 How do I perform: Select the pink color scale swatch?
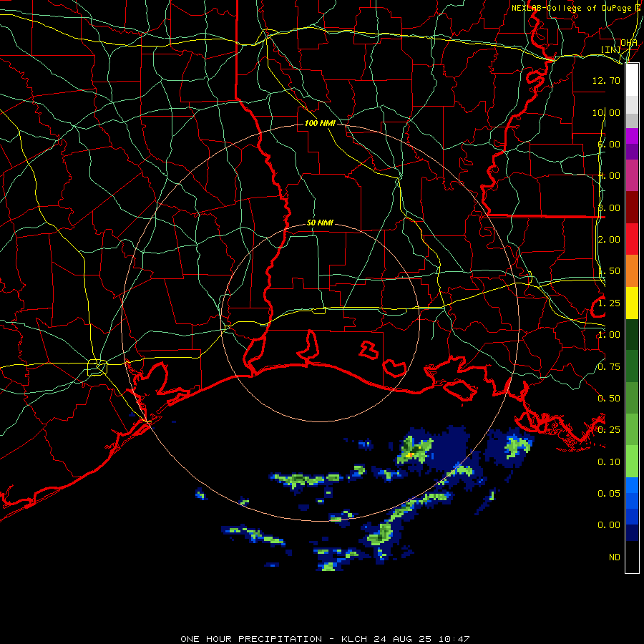coord(632,175)
